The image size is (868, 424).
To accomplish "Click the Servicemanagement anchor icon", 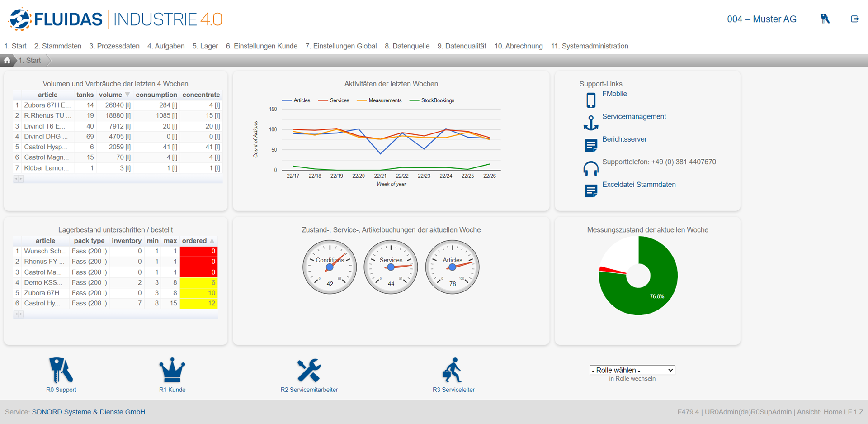I will [x=590, y=123].
